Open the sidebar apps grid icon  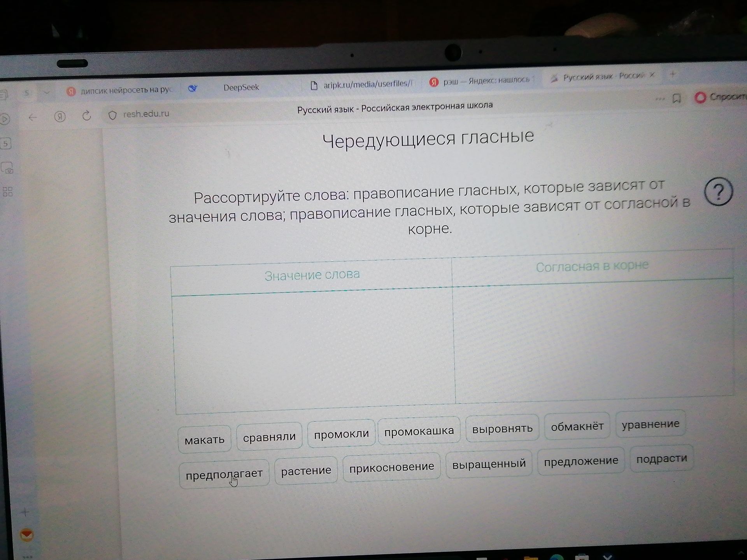pos(8,192)
